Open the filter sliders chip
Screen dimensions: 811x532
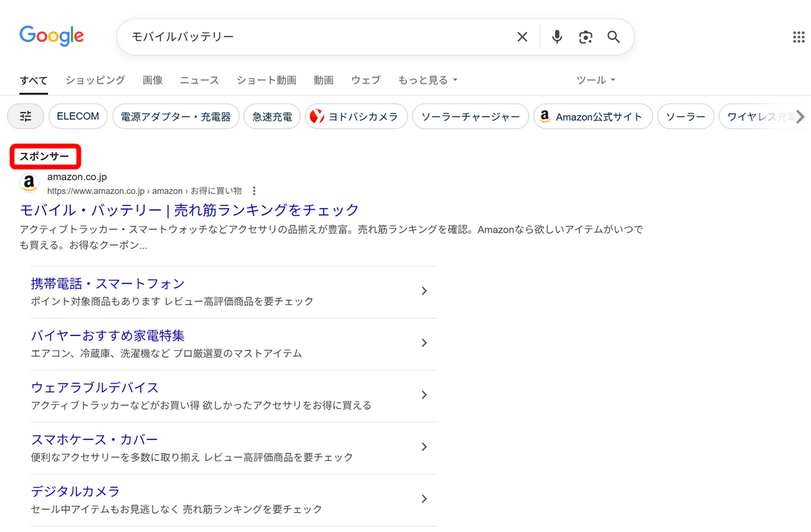coord(26,116)
